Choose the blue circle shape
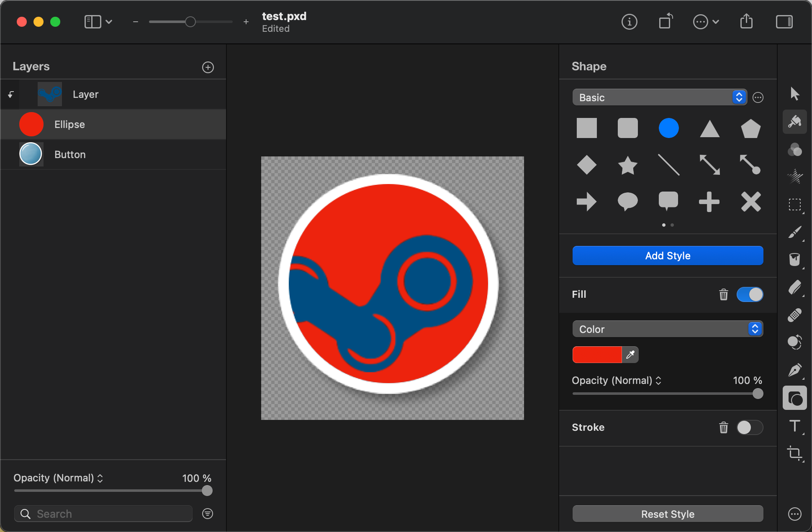812x532 pixels. click(669, 128)
